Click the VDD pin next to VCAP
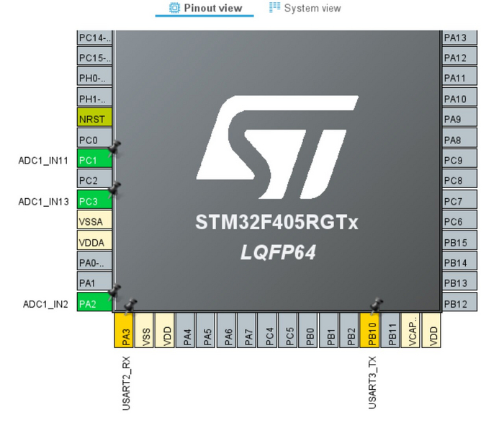This screenshot has height=423, width=504. pos(431,330)
